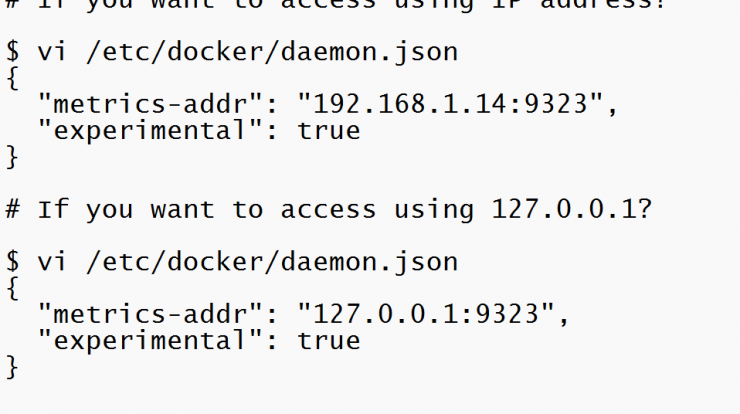Image resolution: width=740 pixels, height=414 pixels.
Task: Click the vi command above the 192.168.1.14 block
Action: click(232, 52)
